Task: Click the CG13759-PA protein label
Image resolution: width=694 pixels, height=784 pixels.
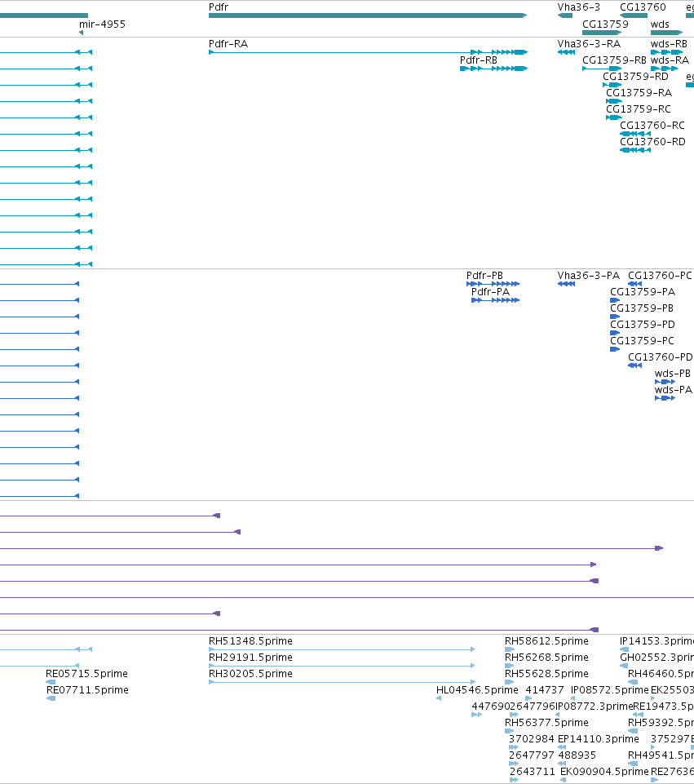Action: pos(642,292)
